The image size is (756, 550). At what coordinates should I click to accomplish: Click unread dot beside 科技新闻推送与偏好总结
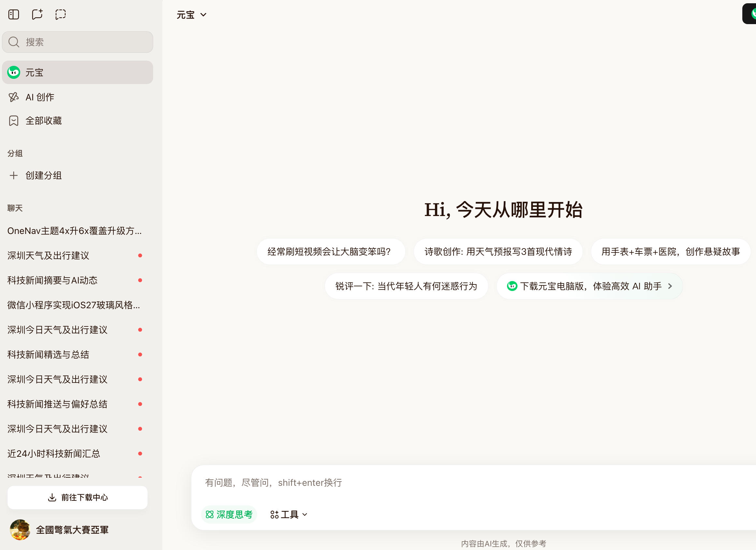coord(140,404)
